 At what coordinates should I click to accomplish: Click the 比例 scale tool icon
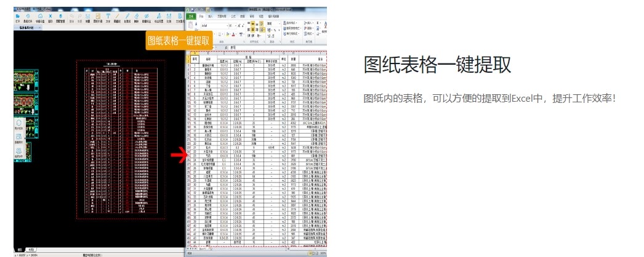coord(169,18)
